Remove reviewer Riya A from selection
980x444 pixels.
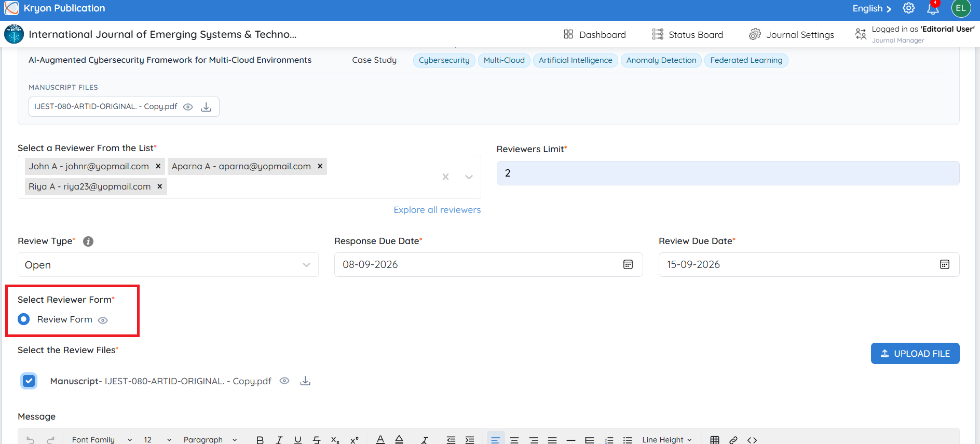pyautogui.click(x=160, y=186)
